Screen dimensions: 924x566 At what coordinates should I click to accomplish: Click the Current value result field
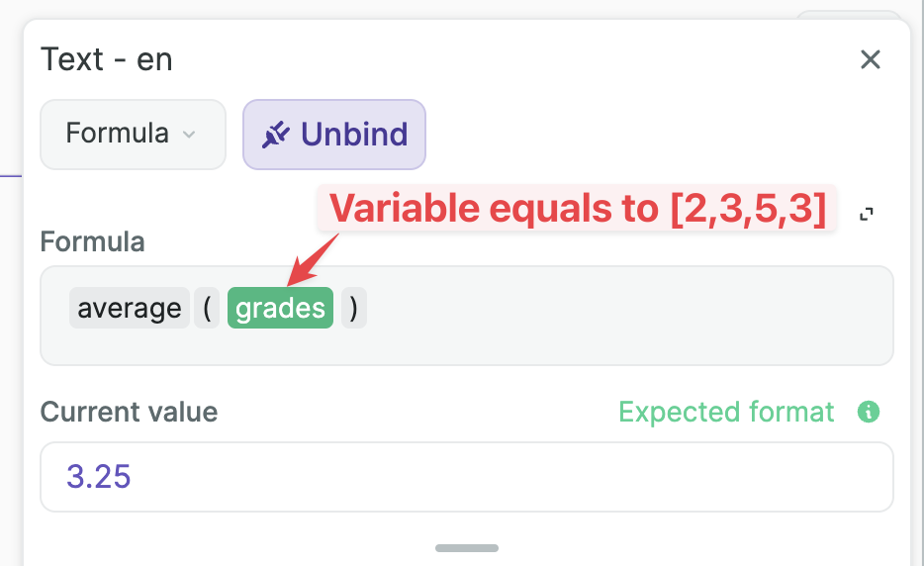(x=467, y=477)
